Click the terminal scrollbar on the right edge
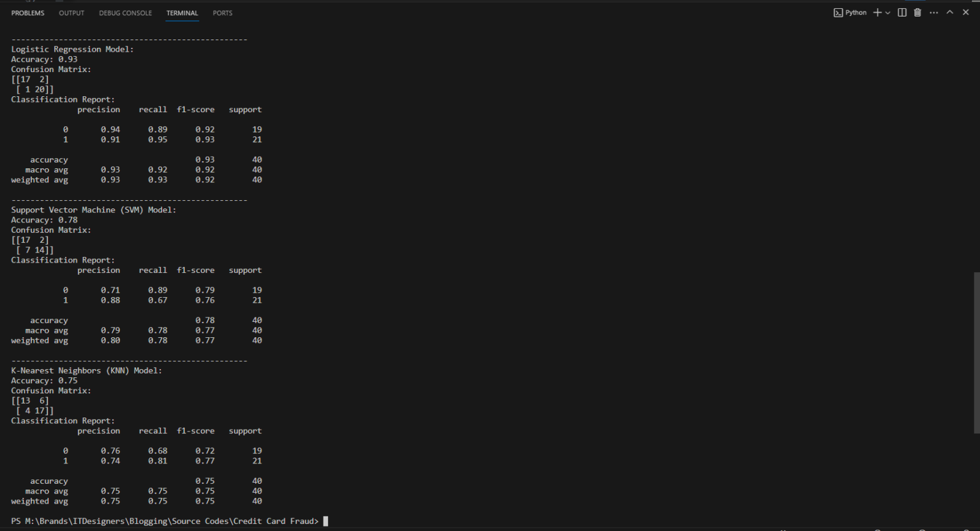The image size is (980, 531). (x=976, y=319)
